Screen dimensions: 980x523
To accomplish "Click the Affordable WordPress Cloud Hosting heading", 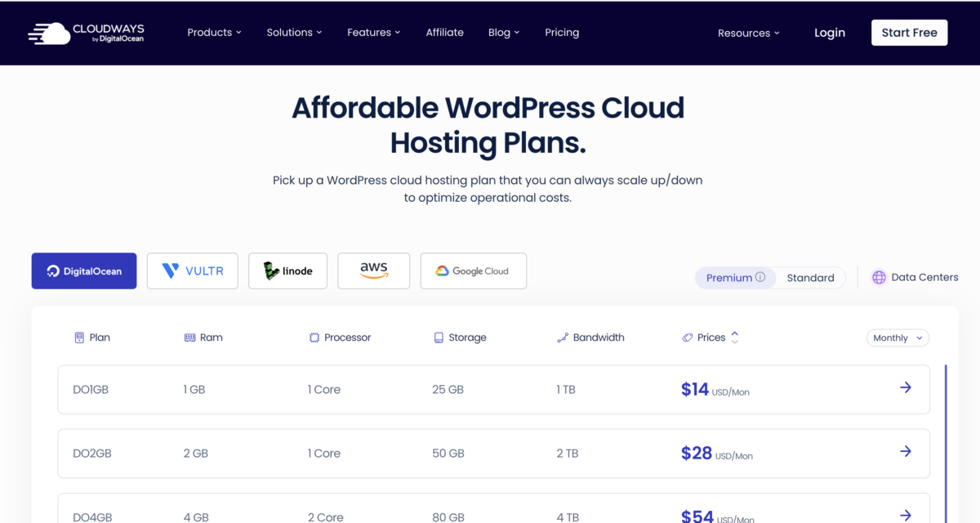I will point(488,125).
